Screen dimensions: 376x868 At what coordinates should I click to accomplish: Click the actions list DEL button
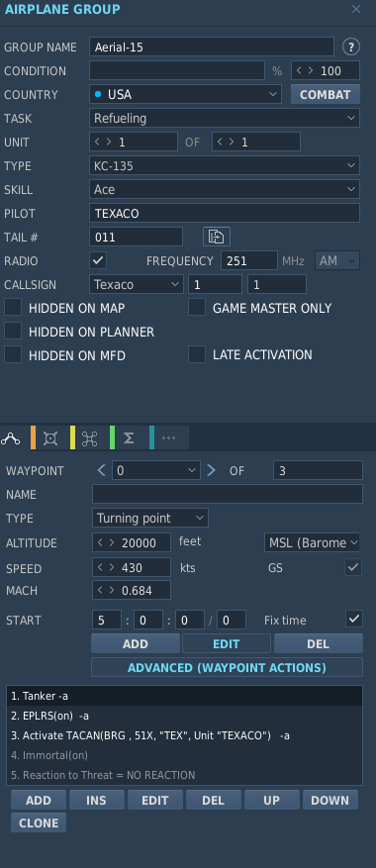click(x=214, y=800)
